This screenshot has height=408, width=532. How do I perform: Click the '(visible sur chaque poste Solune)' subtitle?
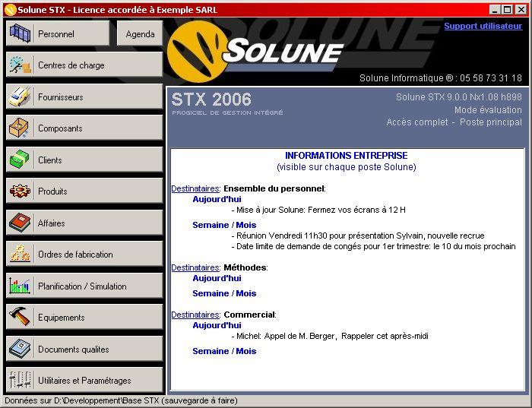(347, 167)
